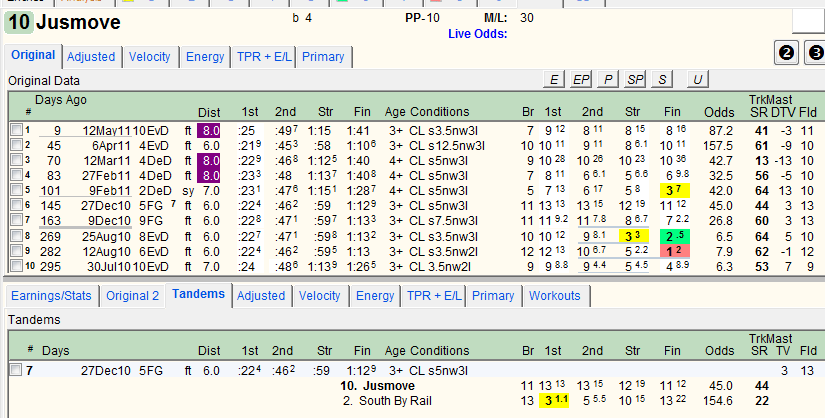Check the box for race line 2
The height and width of the screenshot is (418, 825).
(x=17, y=145)
